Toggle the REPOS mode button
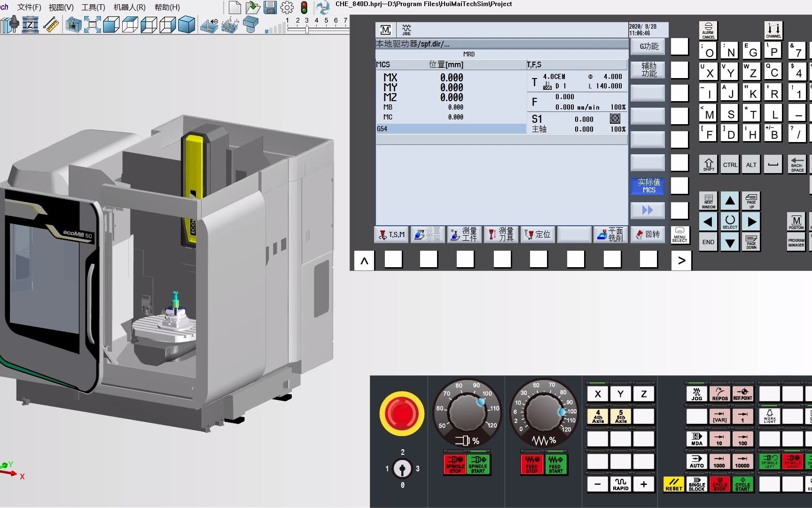812x508 pixels. [x=719, y=394]
